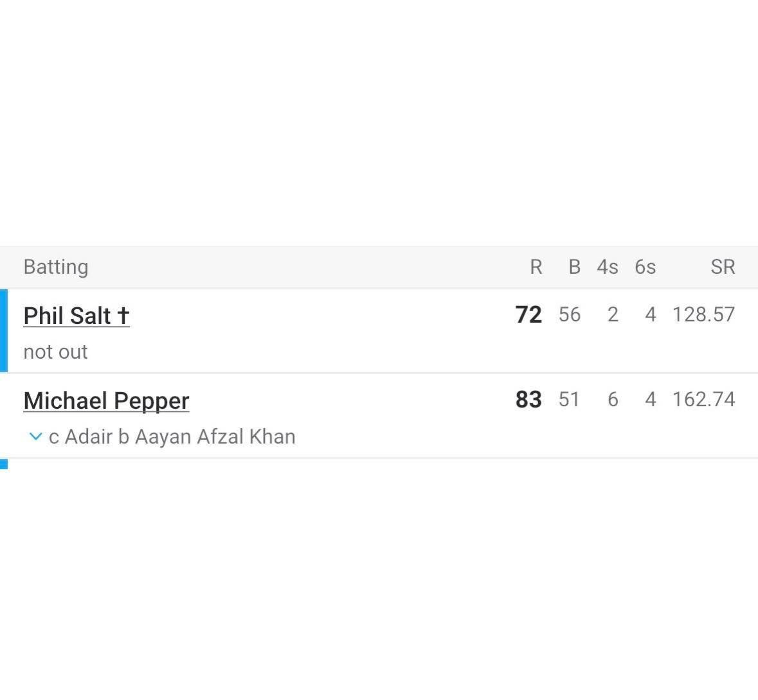
Task: Click the Batting column header
Action: [56, 267]
